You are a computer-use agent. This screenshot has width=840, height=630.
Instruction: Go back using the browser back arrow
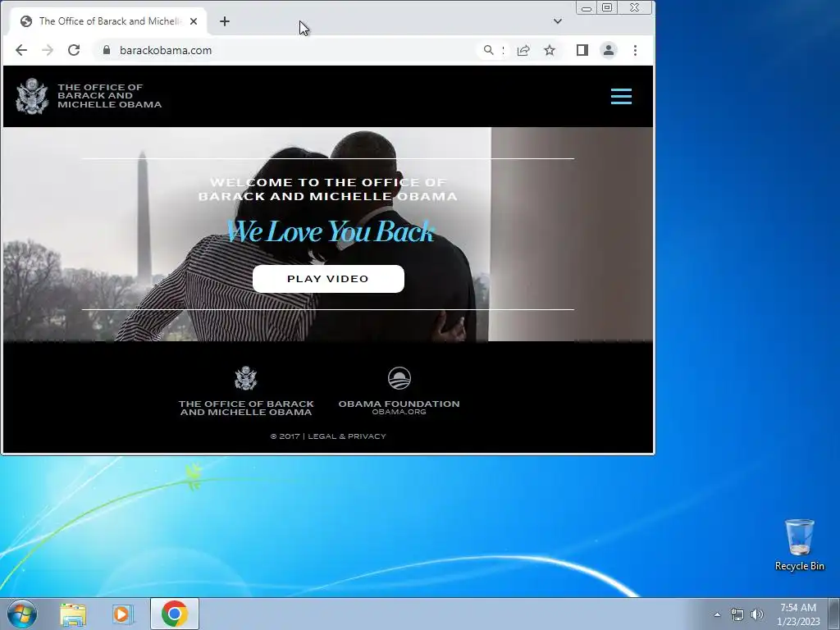click(21, 50)
